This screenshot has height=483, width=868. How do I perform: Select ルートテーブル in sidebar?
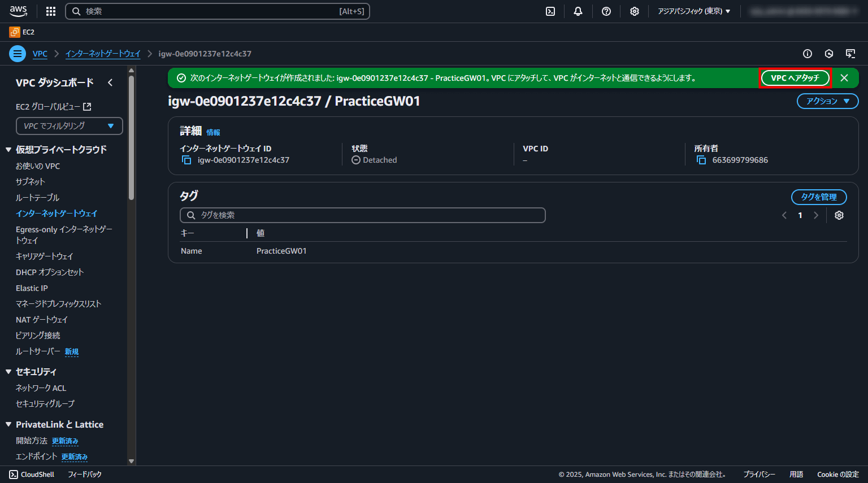(37, 198)
